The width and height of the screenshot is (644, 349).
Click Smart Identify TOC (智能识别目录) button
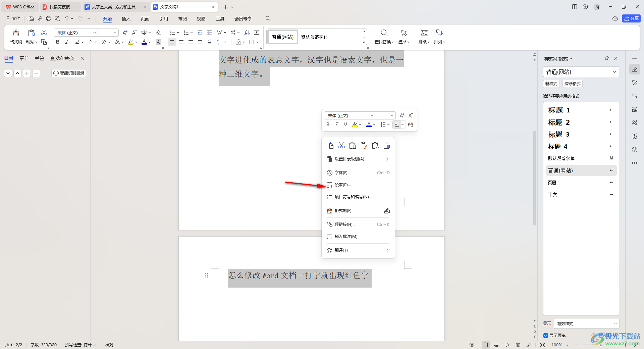pyautogui.click(x=69, y=73)
